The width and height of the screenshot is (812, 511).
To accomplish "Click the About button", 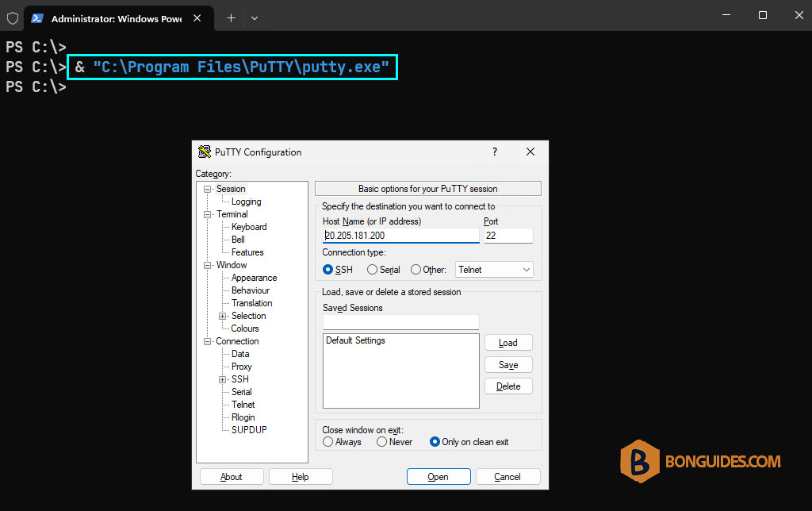I will (x=232, y=477).
